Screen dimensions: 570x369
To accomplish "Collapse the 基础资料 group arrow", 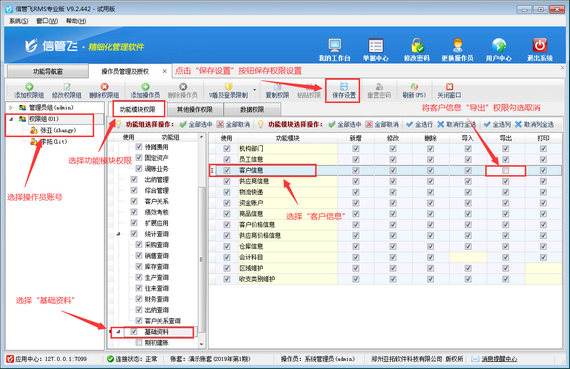I will point(118,332).
